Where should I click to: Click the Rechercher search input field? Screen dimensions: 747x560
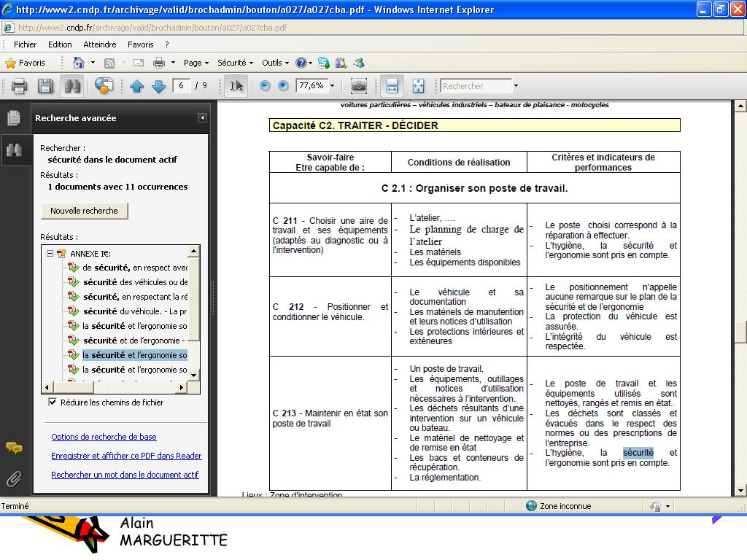pyautogui.click(x=476, y=86)
